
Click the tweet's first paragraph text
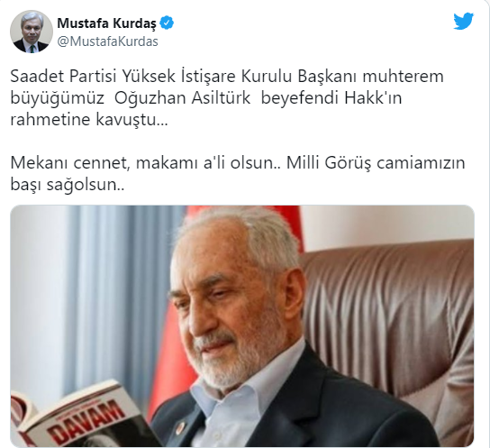coord(227,98)
